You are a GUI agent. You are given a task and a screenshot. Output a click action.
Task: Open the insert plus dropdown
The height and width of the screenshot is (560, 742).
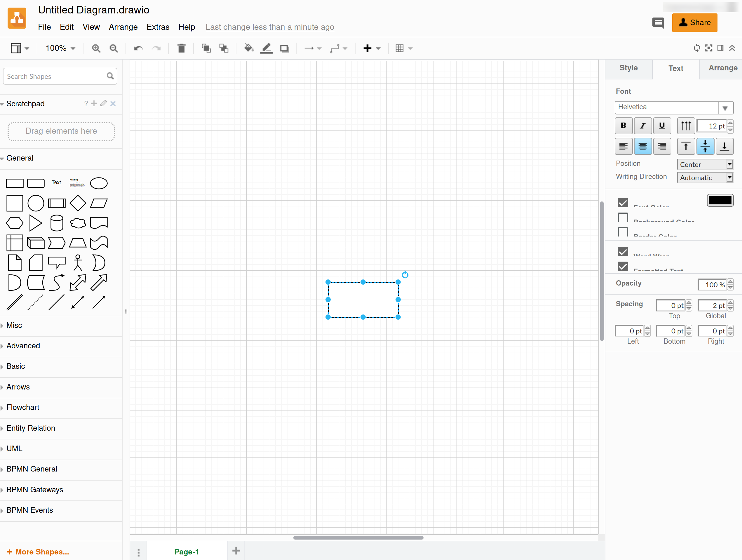click(372, 48)
